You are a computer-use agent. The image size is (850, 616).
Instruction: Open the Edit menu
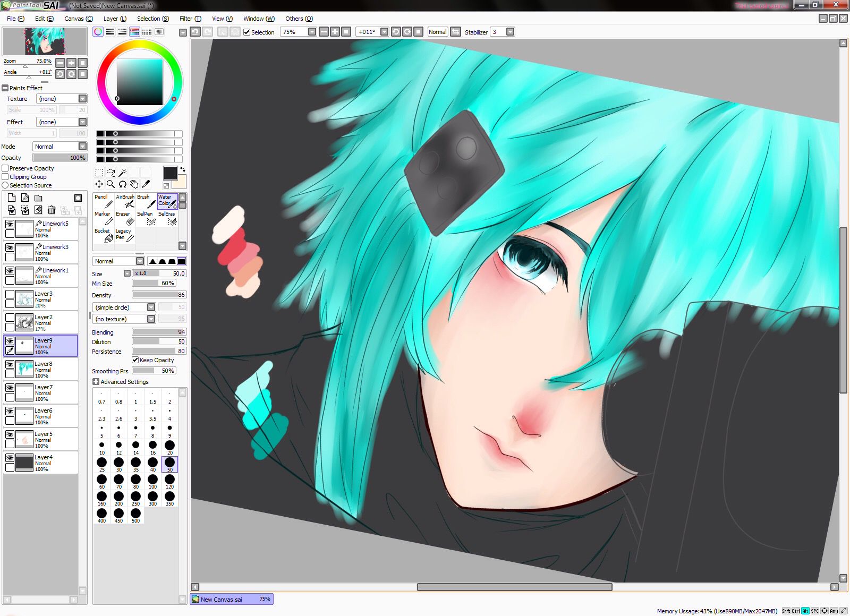point(44,19)
